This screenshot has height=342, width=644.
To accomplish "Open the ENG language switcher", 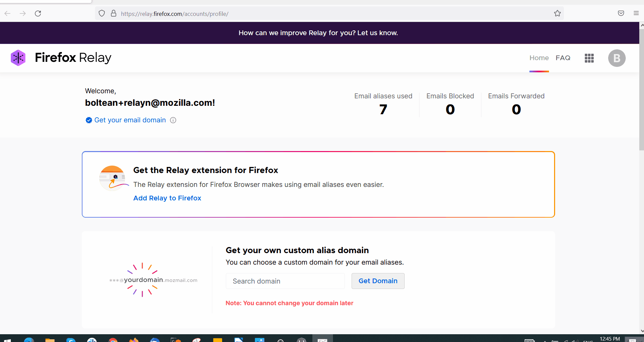I will pos(588,341).
